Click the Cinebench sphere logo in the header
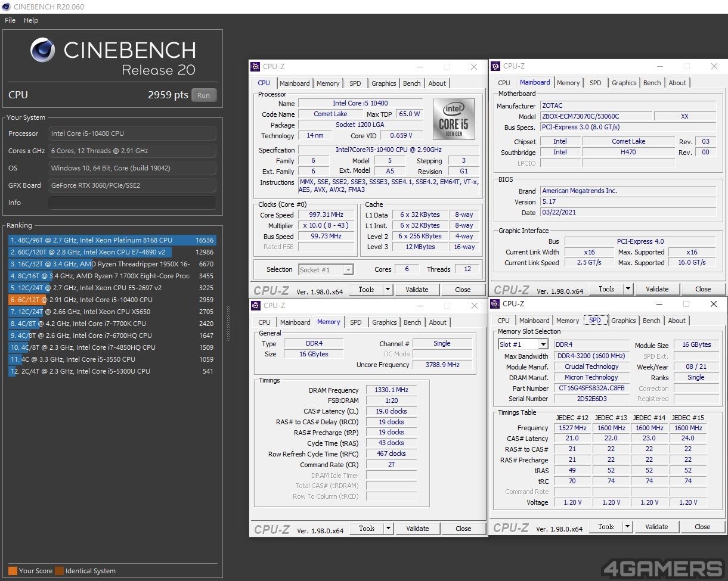This screenshot has height=581, width=728. pos(42,50)
